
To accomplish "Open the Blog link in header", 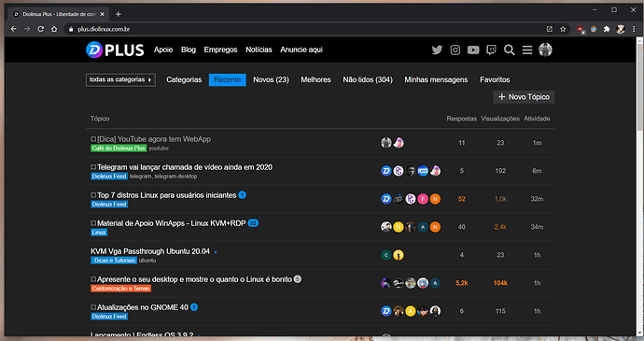I will tap(189, 50).
